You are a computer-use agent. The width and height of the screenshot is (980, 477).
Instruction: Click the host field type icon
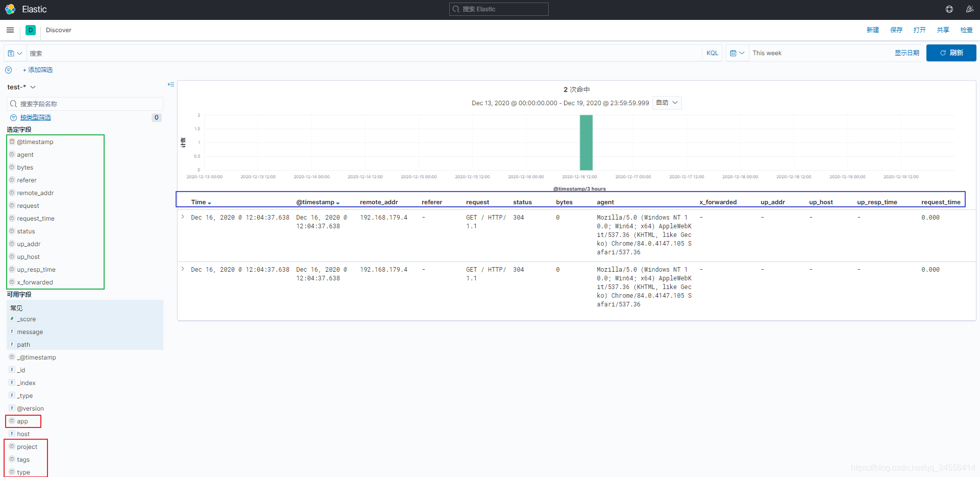click(12, 434)
